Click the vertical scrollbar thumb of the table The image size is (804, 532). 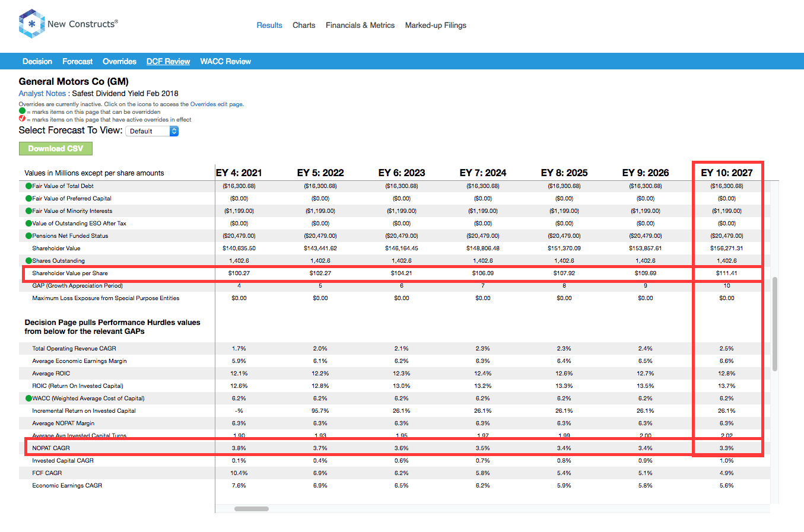point(775,324)
